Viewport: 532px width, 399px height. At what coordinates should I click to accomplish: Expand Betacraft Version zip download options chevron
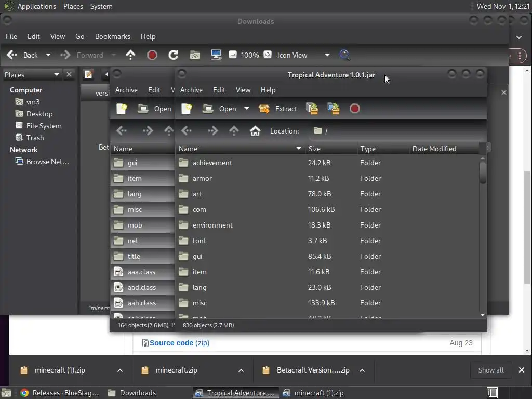[362, 370]
